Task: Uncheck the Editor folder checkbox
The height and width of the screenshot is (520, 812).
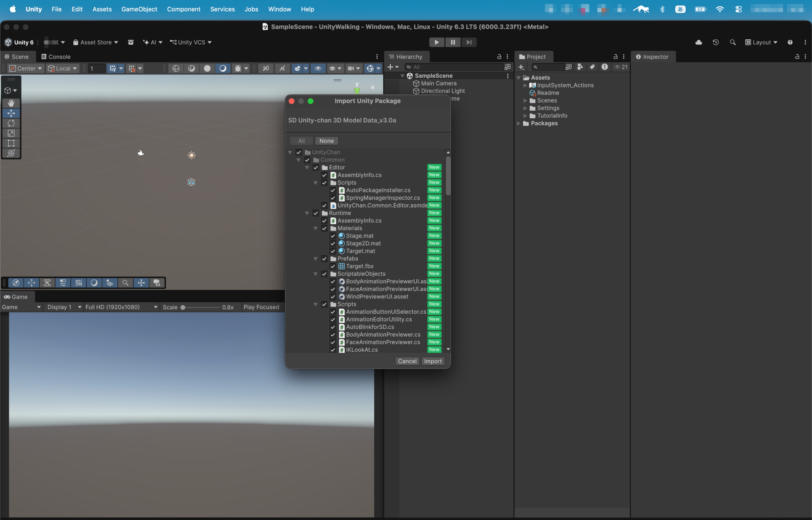Action: [316, 168]
